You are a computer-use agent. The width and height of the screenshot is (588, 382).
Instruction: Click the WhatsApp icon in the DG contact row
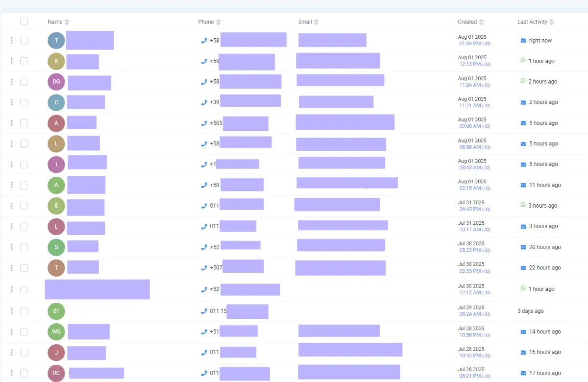523,81
